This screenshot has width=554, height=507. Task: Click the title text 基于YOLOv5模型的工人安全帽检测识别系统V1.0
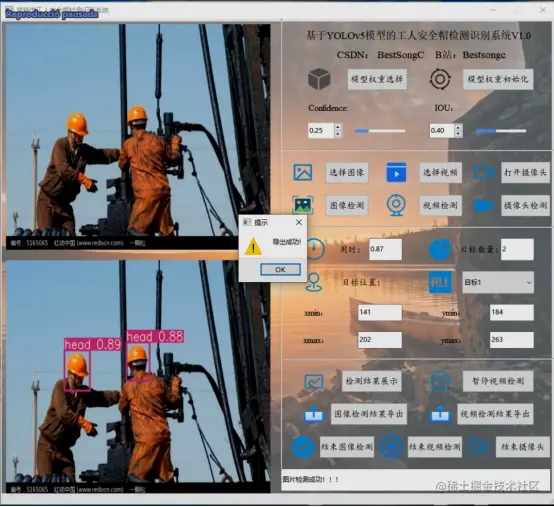pyautogui.click(x=418, y=35)
